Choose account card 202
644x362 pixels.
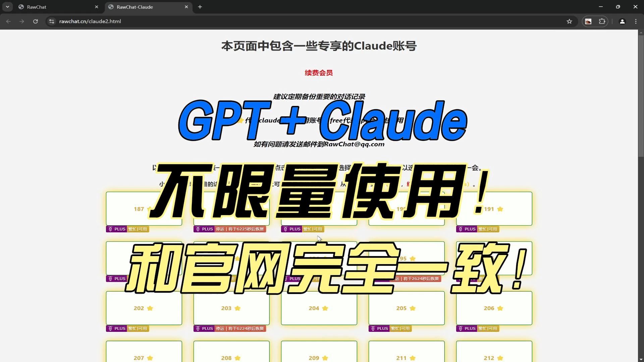click(x=144, y=308)
